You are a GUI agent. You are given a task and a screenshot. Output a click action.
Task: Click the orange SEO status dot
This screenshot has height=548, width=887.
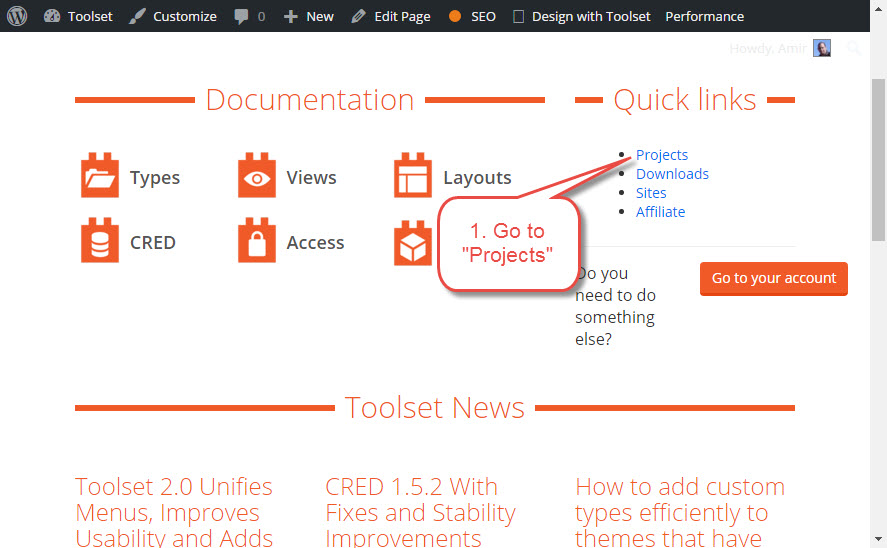pyautogui.click(x=455, y=16)
